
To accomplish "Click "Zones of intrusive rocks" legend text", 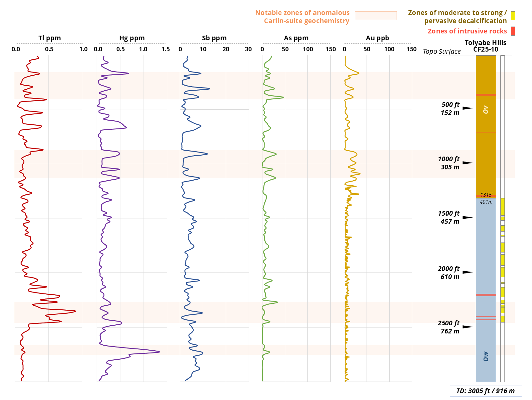I will [x=467, y=31].
